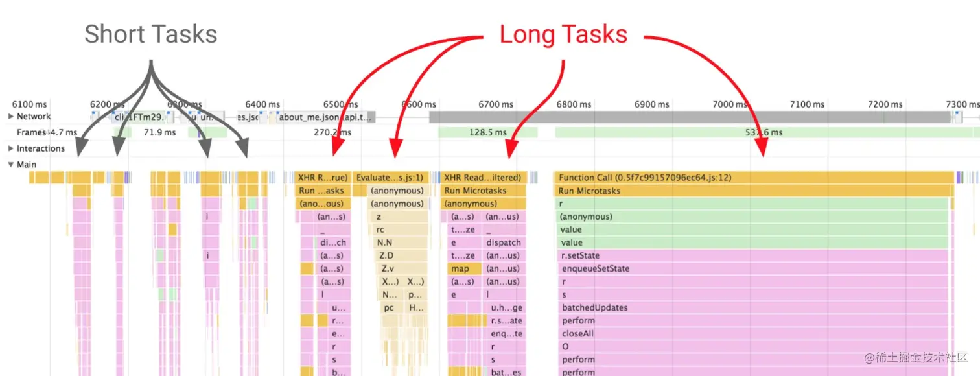Select the N.N function block
This screenshot has width=980, height=376.
401,242
